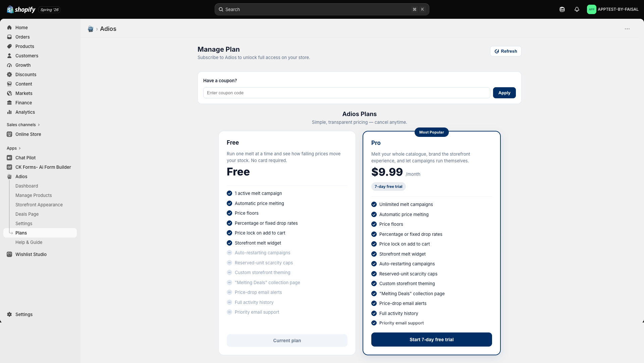Click the "Have a coupon?" label
Image resolution: width=644 pixels, height=363 pixels.
pos(220,81)
